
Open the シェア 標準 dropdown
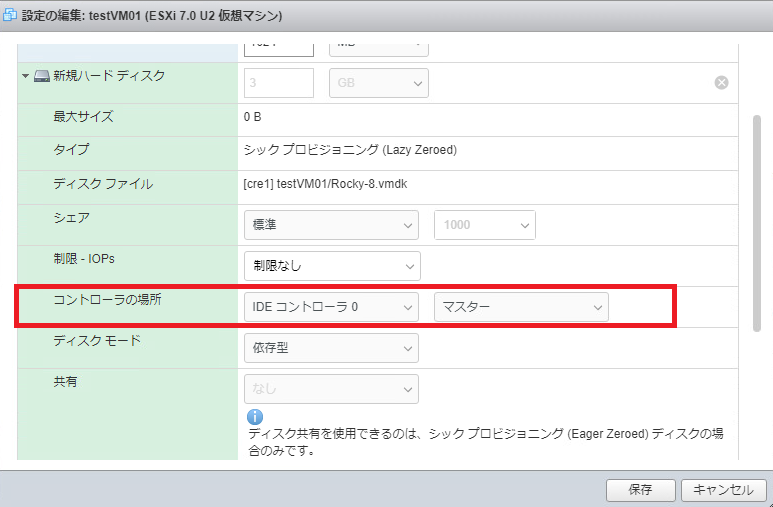click(331, 225)
